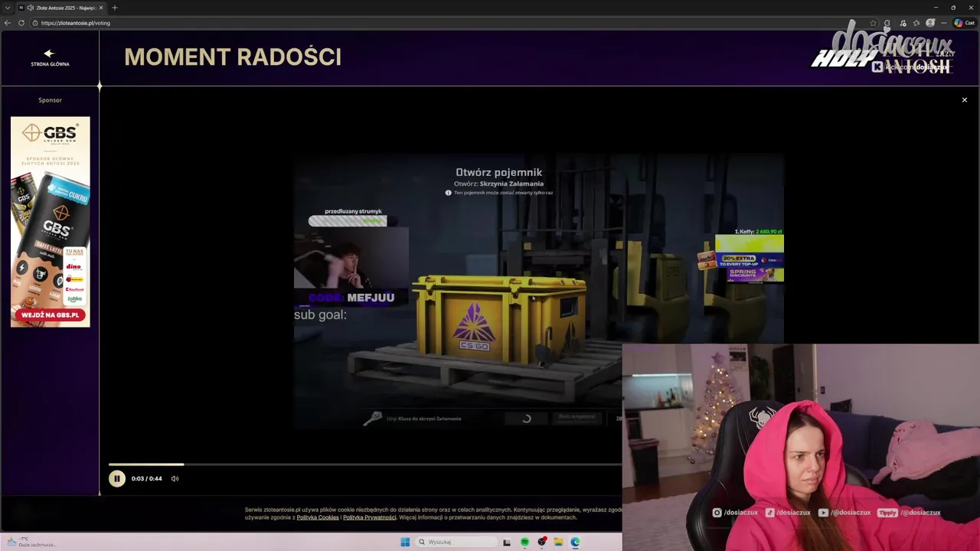
Task: Mute the tab via its speaker icon
Action: tap(30, 8)
